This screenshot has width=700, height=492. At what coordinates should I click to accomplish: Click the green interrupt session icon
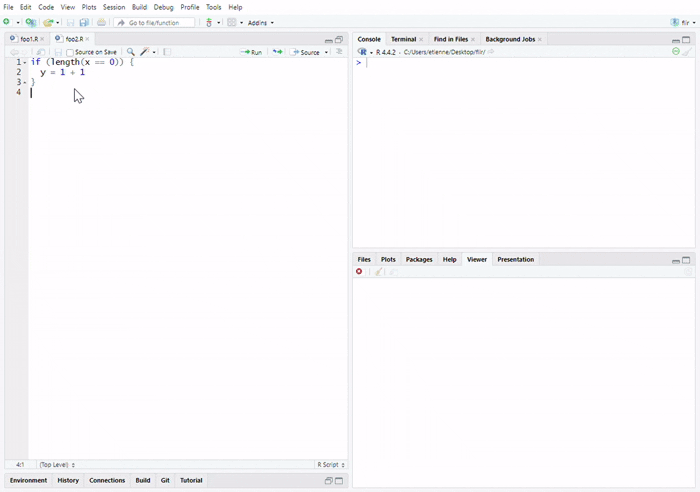pos(676,52)
